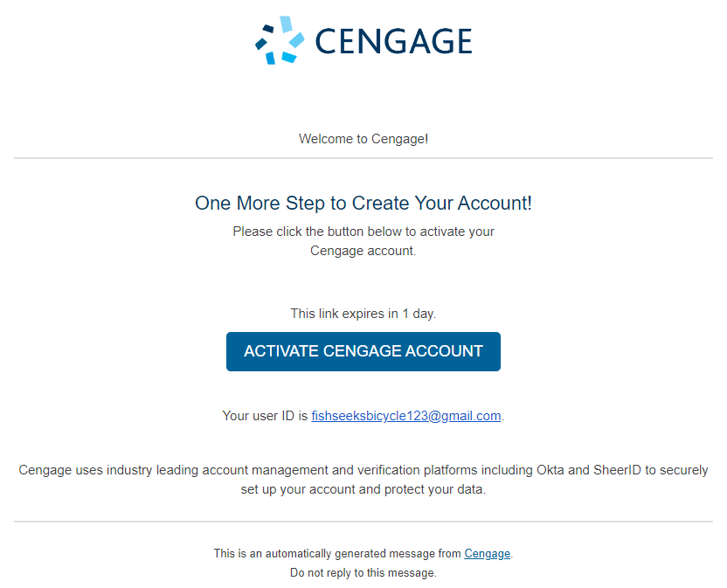Viewport: 727px width, 588px height.
Task: Click the word 'Okta' in the security paragraph
Action: tap(550, 470)
